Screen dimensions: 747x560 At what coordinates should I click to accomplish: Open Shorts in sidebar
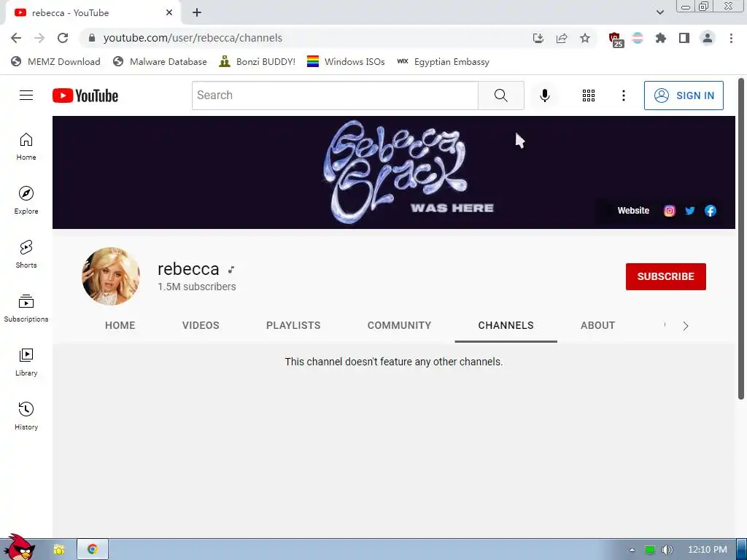click(x=26, y=254)
